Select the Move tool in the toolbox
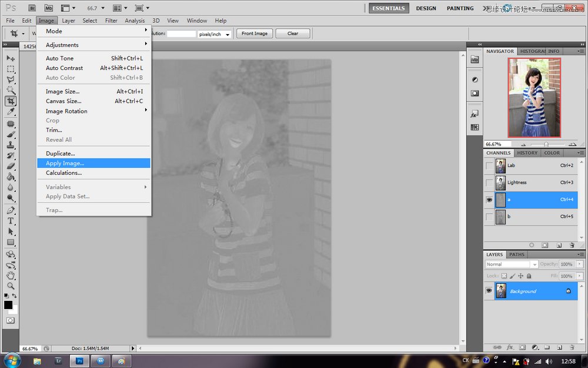 click(x=11, y=58)
